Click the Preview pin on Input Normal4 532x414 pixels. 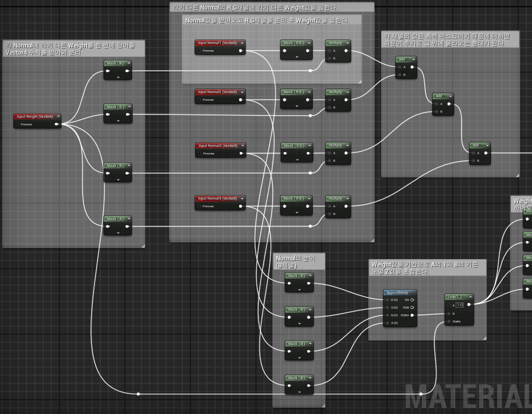click(199, 206)
